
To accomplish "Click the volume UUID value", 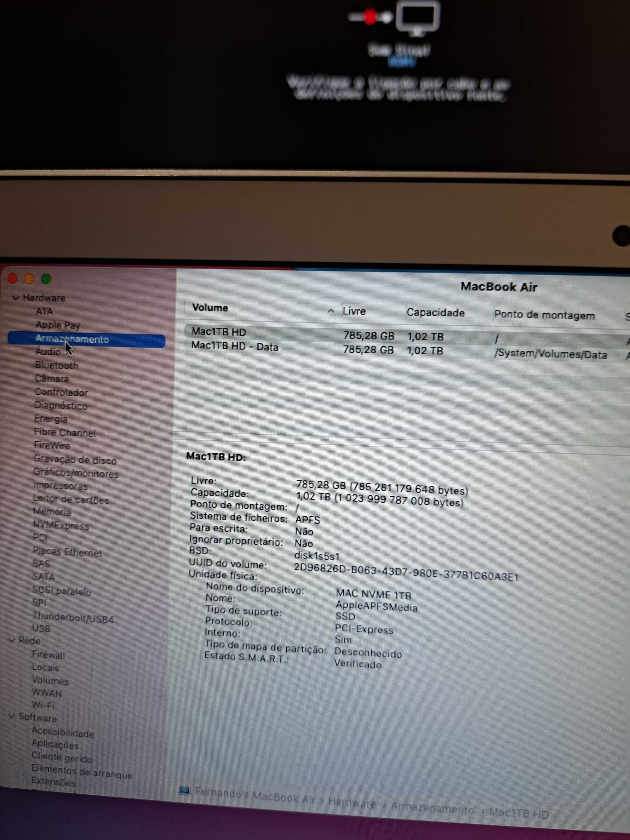I will (x=406, y=572).
